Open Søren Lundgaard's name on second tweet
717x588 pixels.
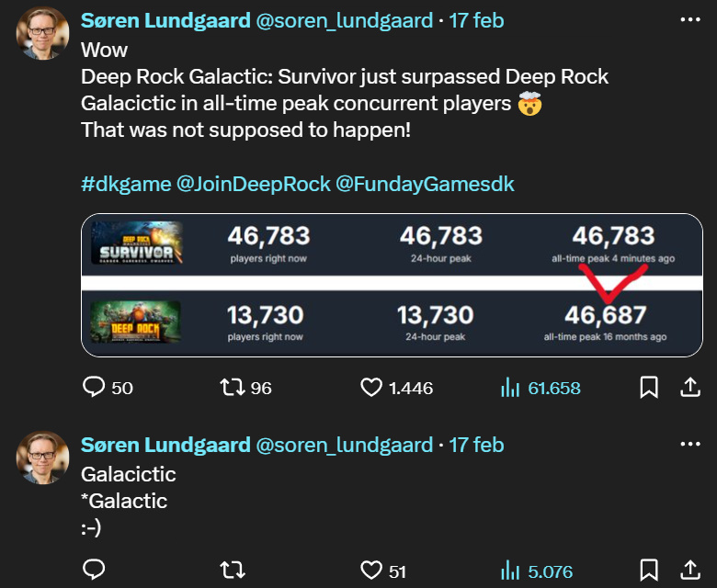click(x=165, y=445)
